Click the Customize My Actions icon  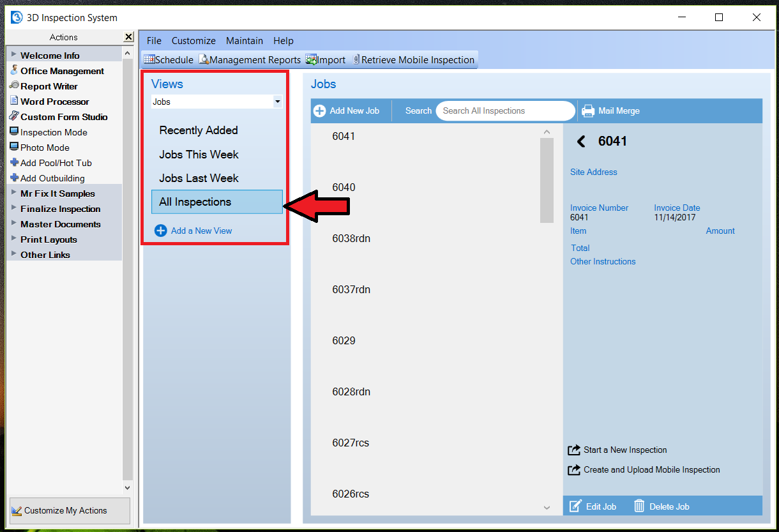click(x=17, y=510)
